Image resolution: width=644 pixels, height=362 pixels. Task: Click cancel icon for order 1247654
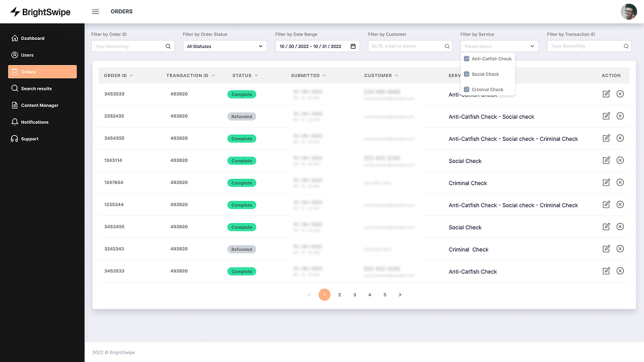tap(620, 183)
